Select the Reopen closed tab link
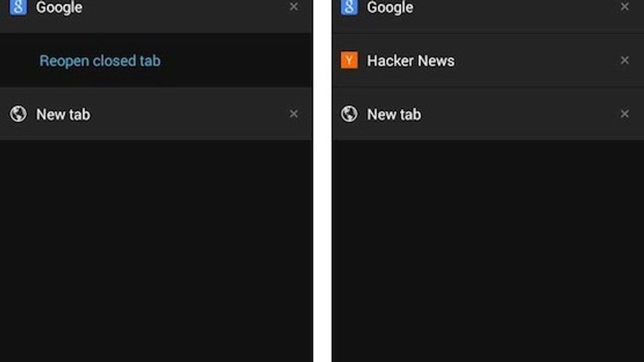The image size is (644, 362). pos(100,61)
